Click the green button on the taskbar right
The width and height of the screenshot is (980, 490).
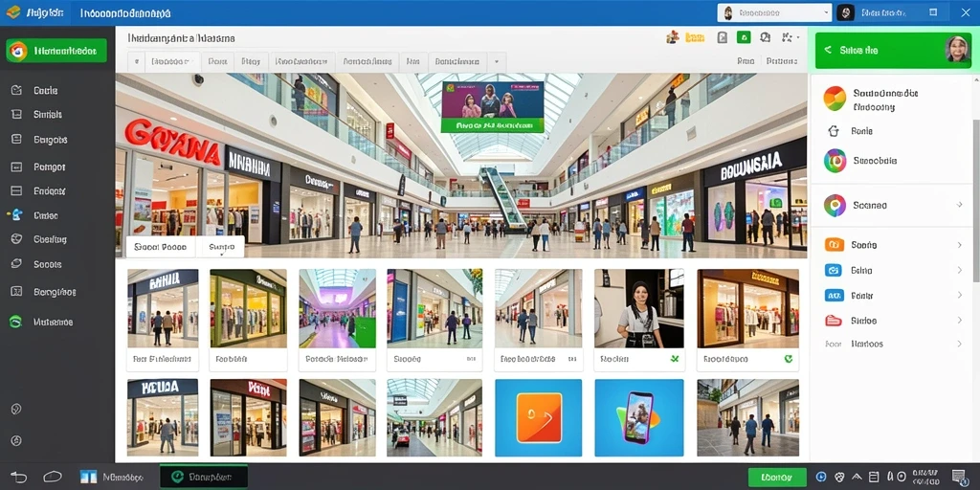(x=777, y=477)
